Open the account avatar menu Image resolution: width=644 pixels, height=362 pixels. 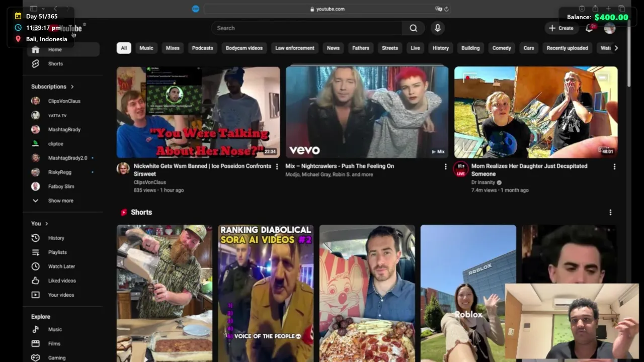tap(610, 28)
